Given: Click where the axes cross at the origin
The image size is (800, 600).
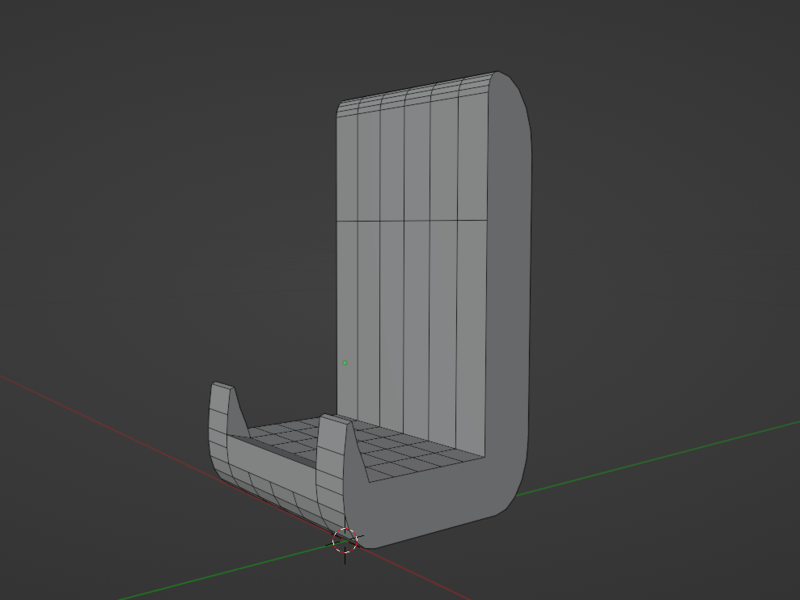Looking at the screenshot, I should point(345,539).
